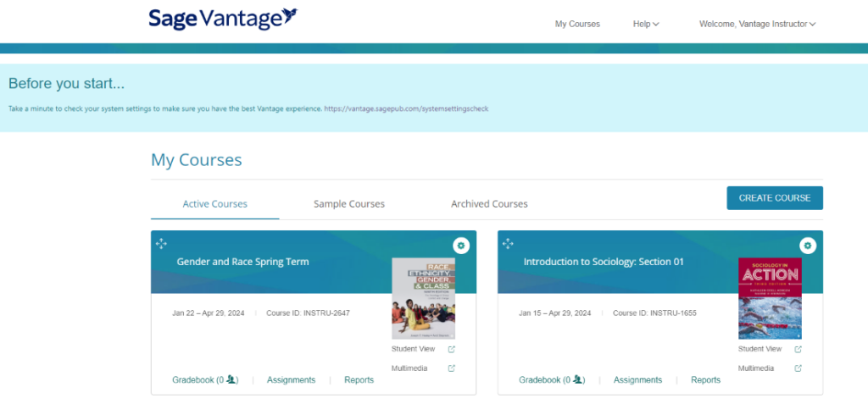Click the Before you start... heading

66,84
